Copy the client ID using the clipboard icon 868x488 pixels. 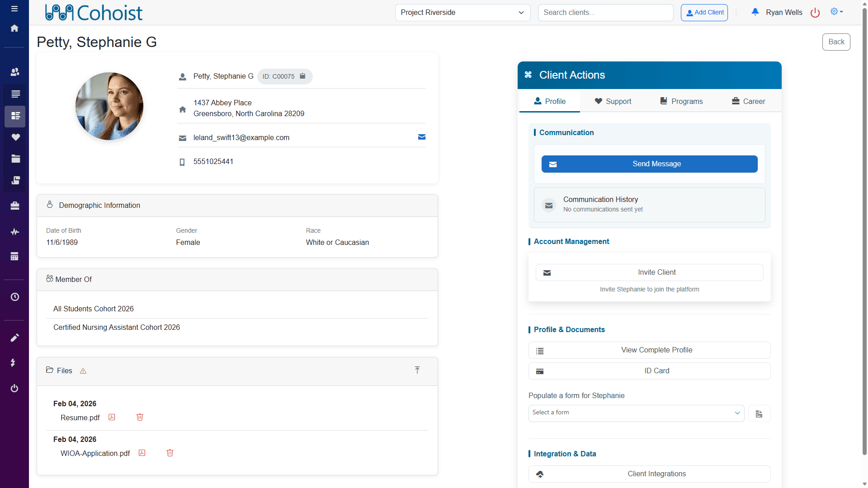coord(302,76)
